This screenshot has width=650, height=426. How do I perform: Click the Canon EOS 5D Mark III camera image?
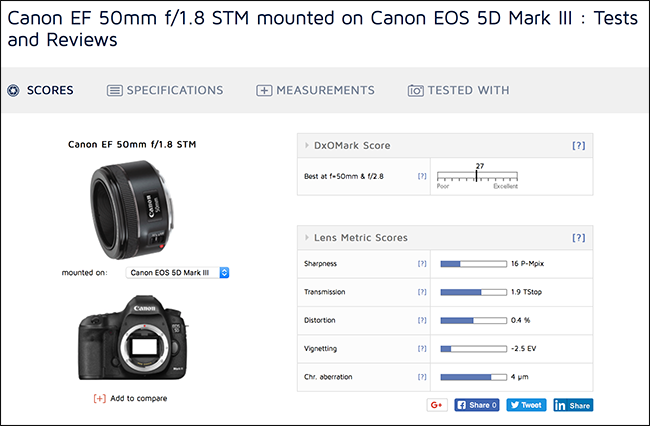tap(133, 337)
